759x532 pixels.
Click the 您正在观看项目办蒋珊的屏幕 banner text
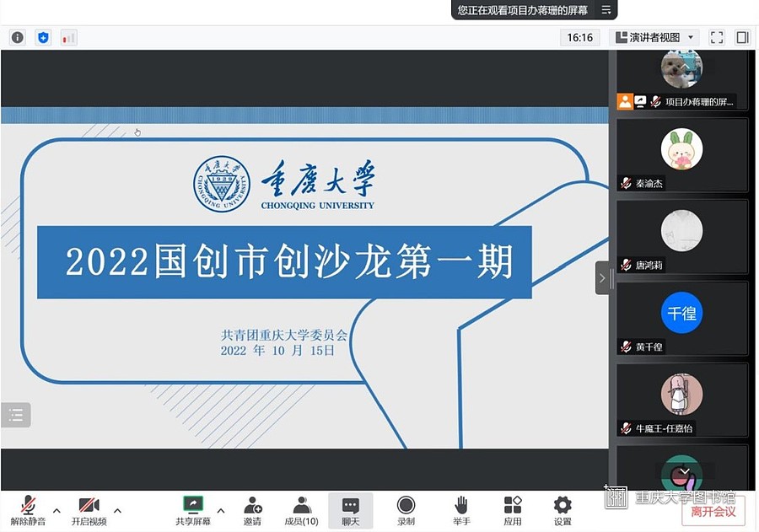pyautogui.click(x=523, y=9)
